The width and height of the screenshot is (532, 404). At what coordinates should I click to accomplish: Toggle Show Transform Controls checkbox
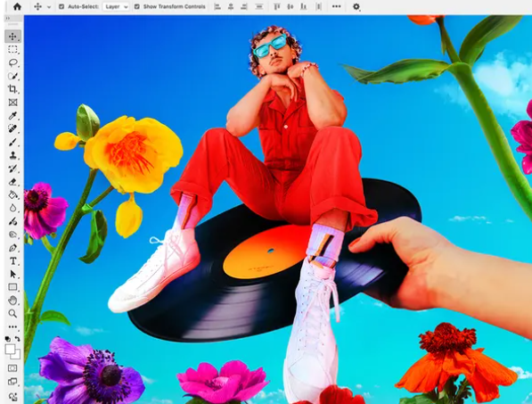tap(136, 6)
